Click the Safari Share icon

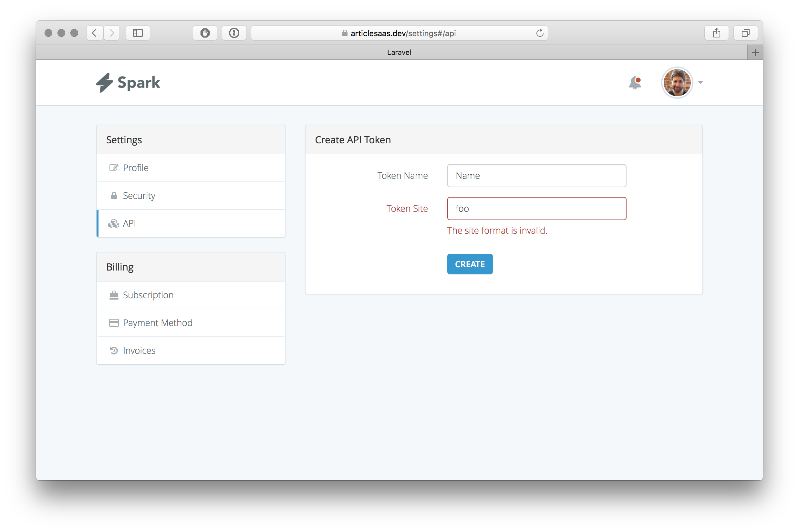tap(717, 33)
